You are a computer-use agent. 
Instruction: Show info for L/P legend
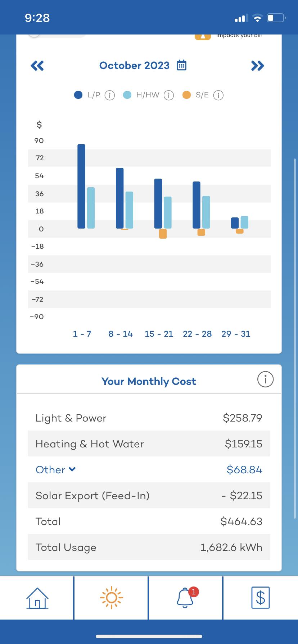click(x=110, y=95)
